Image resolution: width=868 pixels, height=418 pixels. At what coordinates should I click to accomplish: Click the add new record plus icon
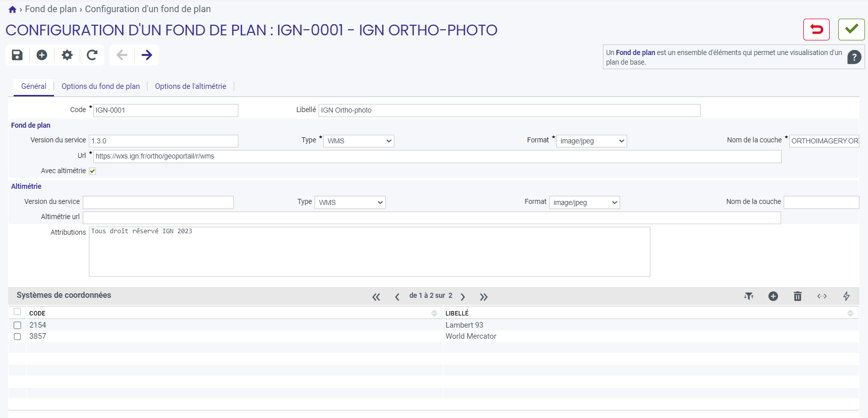pyautogui.click(x=42, y=55)
